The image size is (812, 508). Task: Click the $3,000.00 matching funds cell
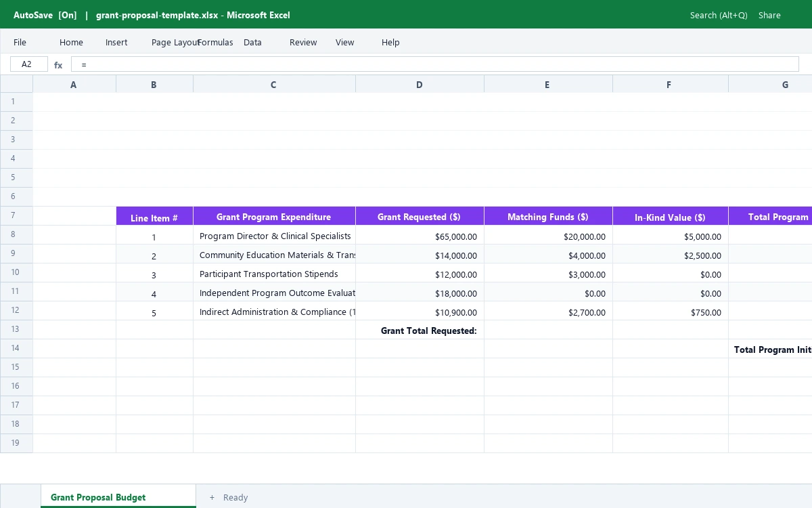click(548, 273)
